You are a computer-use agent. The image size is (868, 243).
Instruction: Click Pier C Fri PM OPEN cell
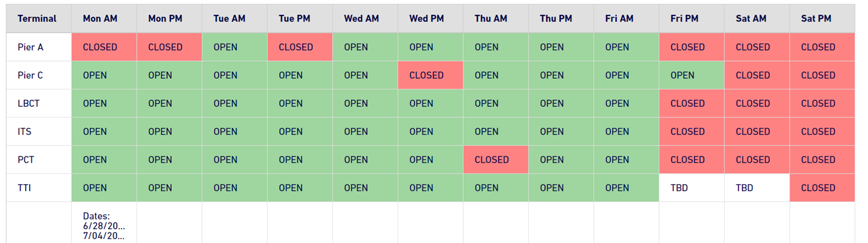[x=692, y=75]
